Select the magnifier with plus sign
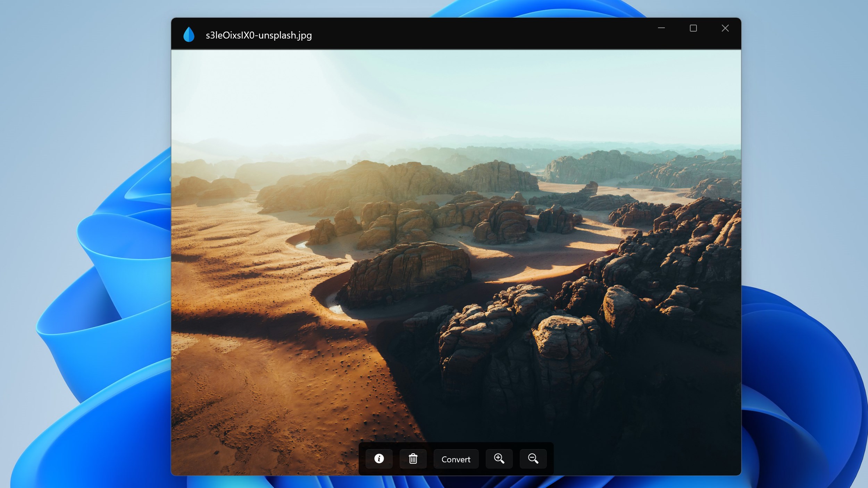 click(x=499, y=458)
